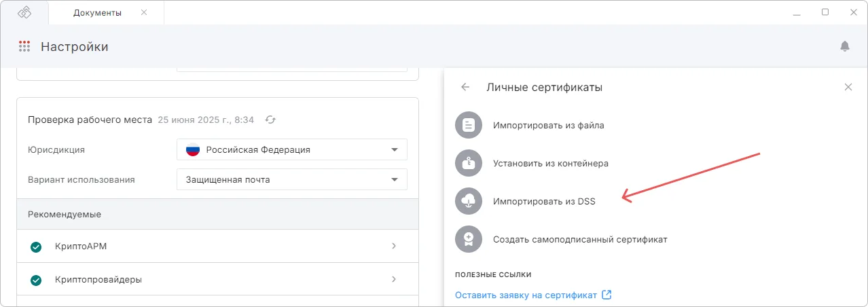Select Установить из контейнера
Screen dimensions: 868x307
(551, 163)
